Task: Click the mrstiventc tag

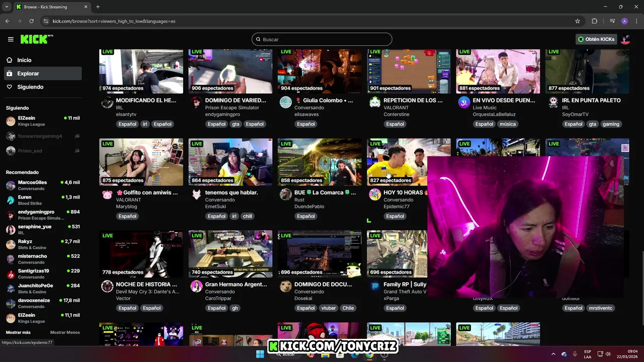Action: pyautogui.click(x=601, y=308)
